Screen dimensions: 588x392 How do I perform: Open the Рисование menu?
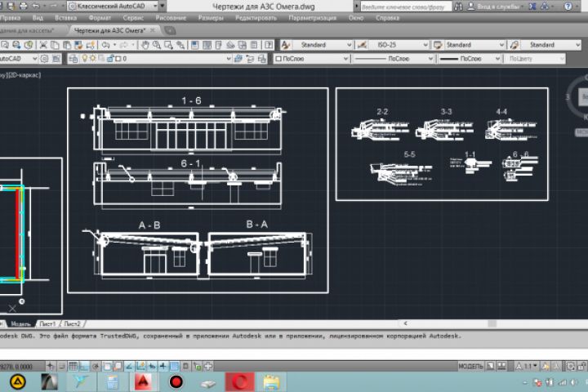pos(171,18)
